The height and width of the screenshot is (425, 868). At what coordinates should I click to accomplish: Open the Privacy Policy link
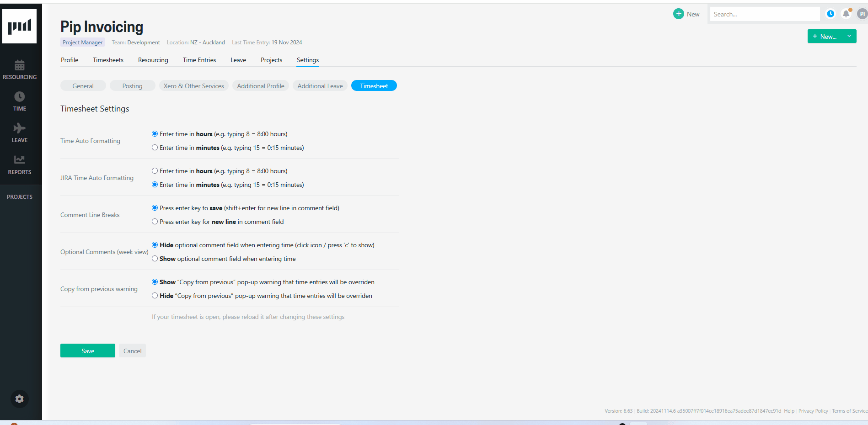(813, 411)
